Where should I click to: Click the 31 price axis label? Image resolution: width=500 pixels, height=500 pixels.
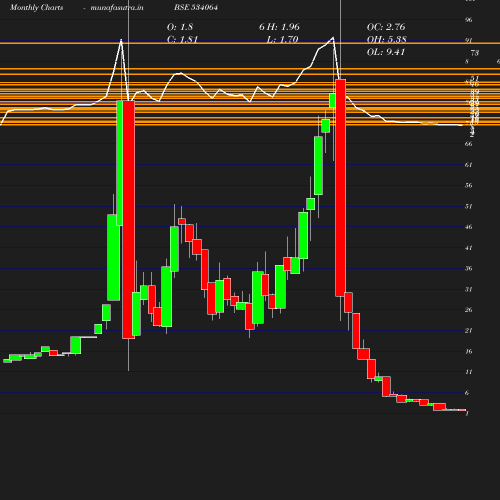[468, 289]
